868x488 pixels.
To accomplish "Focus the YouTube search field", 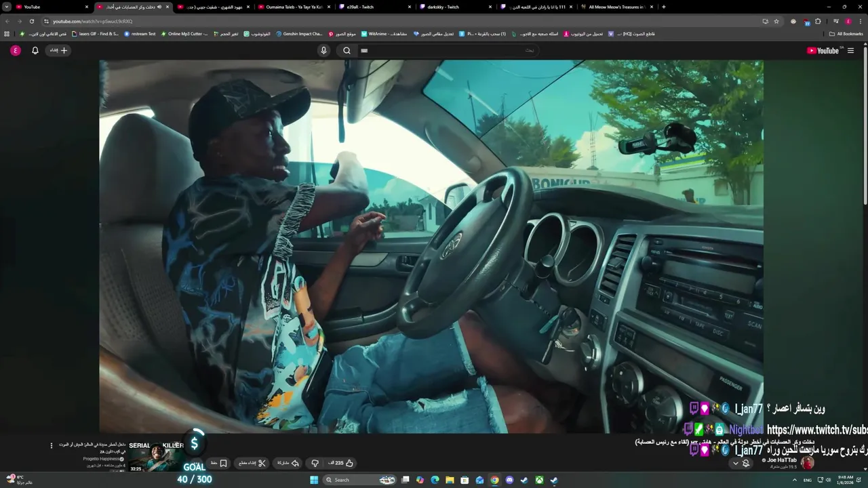I will pyautogui.click(x=448, y=50).
